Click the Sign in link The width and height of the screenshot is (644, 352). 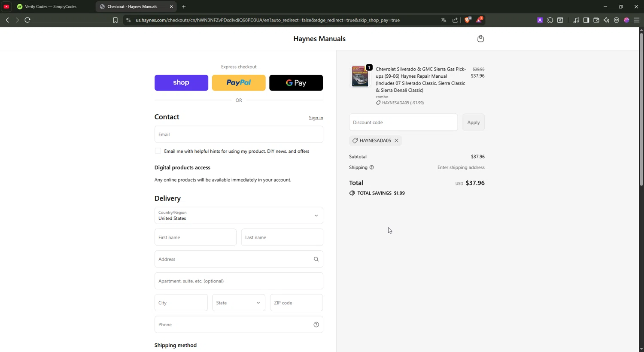click(316, 118)
